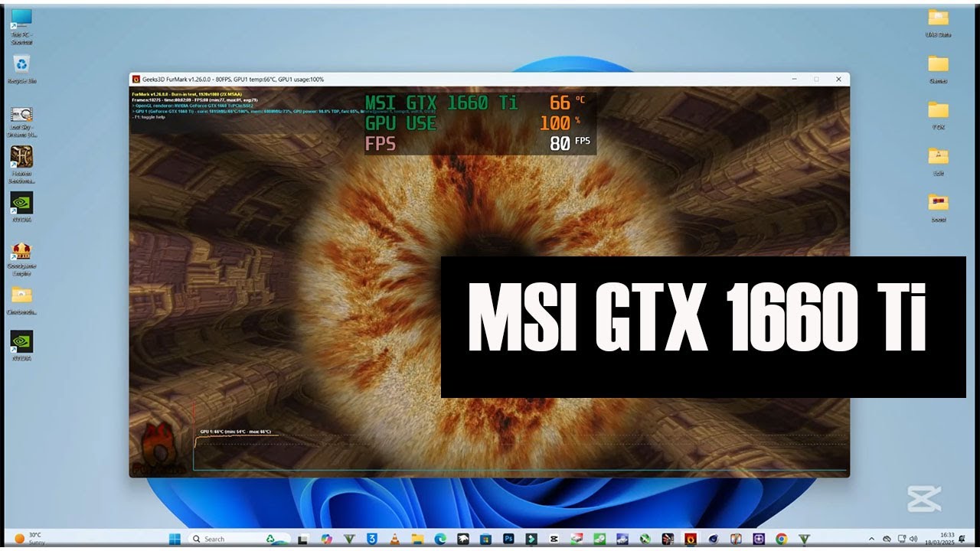Select the Heaven Benchmark desktop shortcut
Screen dimensions: 980x551
click(x=21, y=165)
